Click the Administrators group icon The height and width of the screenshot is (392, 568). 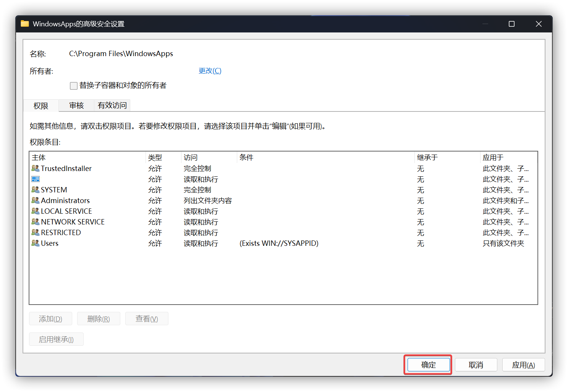[36, 200]
